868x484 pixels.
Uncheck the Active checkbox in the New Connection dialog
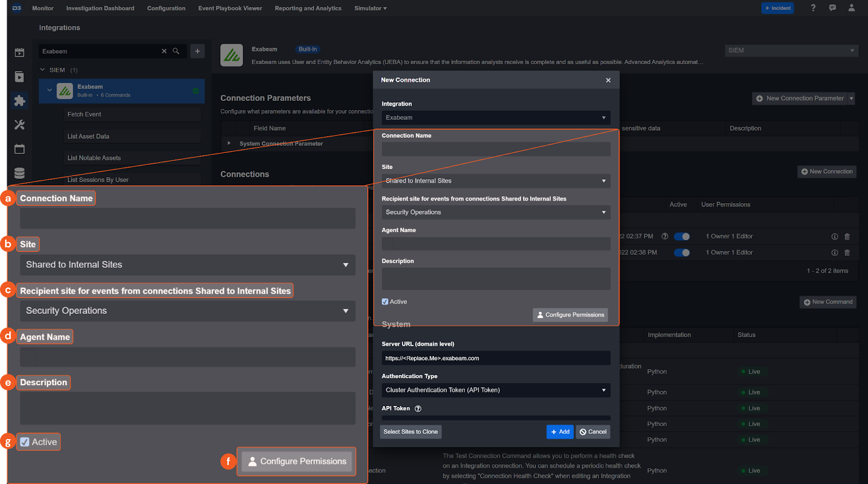(x=385, y=302)
